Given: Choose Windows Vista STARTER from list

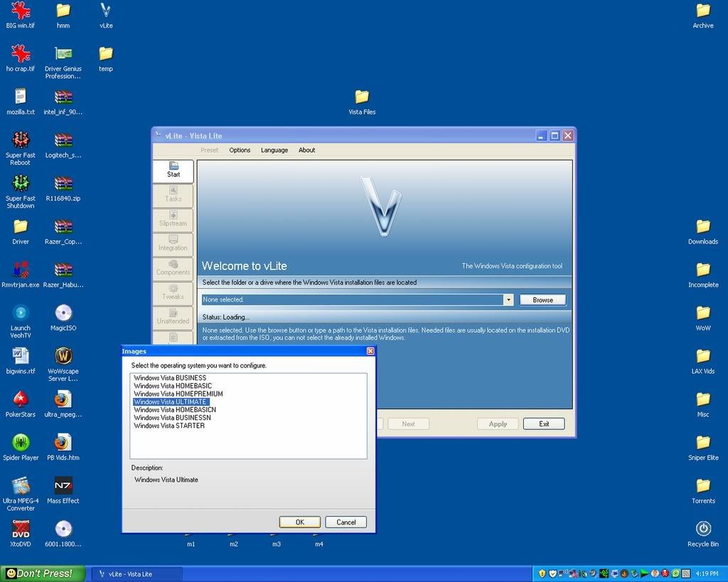Looking at the screenshot, I should [x=169, y=426].
